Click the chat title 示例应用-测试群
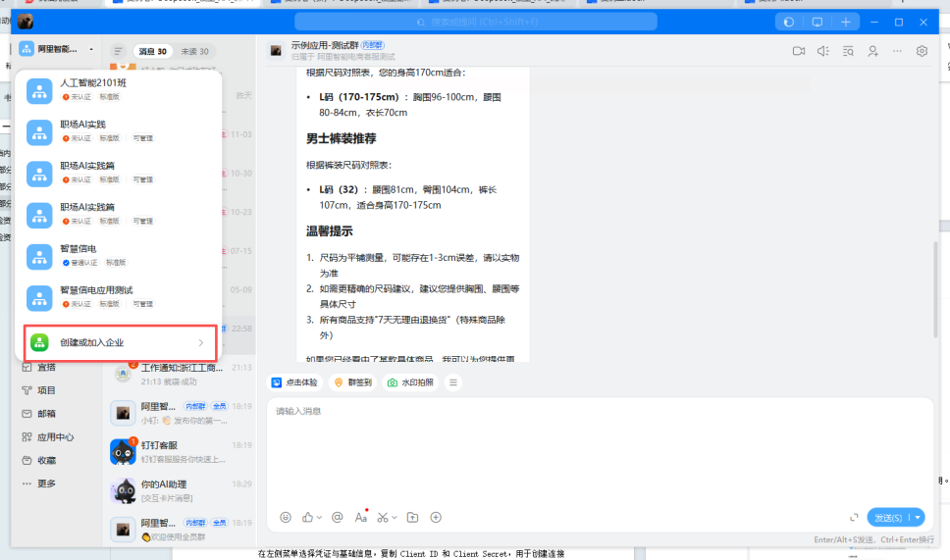Viewport: 950px width, 560px height. (324, 45)
